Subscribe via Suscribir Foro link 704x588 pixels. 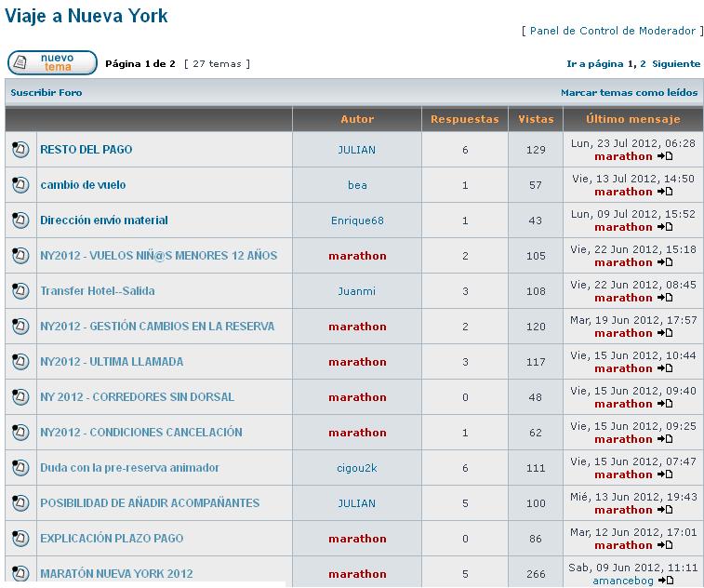(x=46, y=93)
